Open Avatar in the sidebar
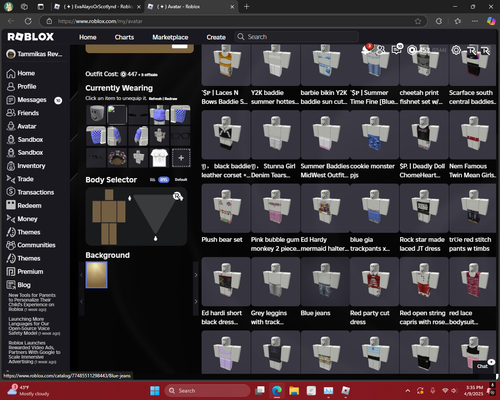 (x=21, y=126)
